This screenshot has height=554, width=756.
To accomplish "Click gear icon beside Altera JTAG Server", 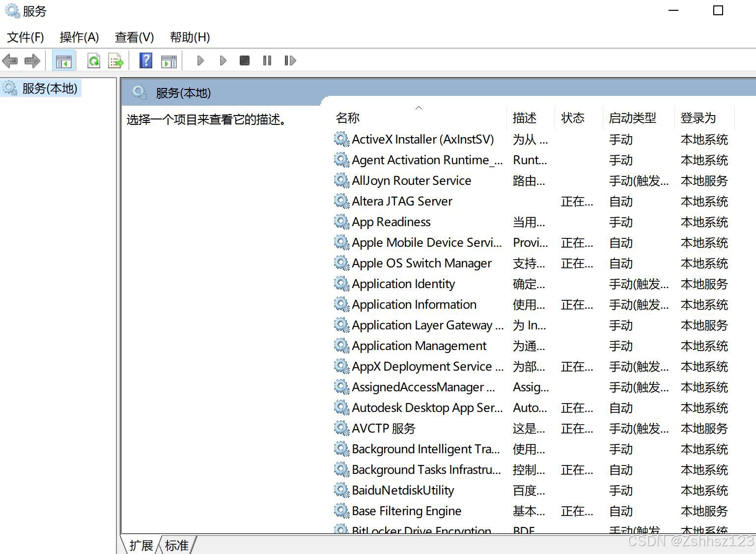I will tap(341, 201).
